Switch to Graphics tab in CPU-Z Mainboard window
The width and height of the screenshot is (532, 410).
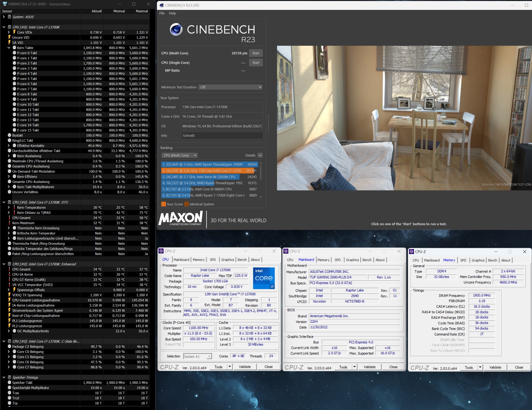(352, 260)
